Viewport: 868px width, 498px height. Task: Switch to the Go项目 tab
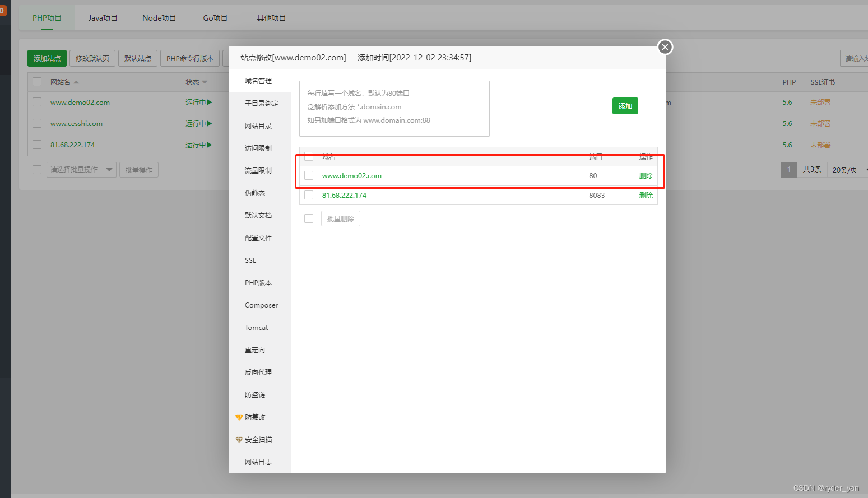point(215,18)
